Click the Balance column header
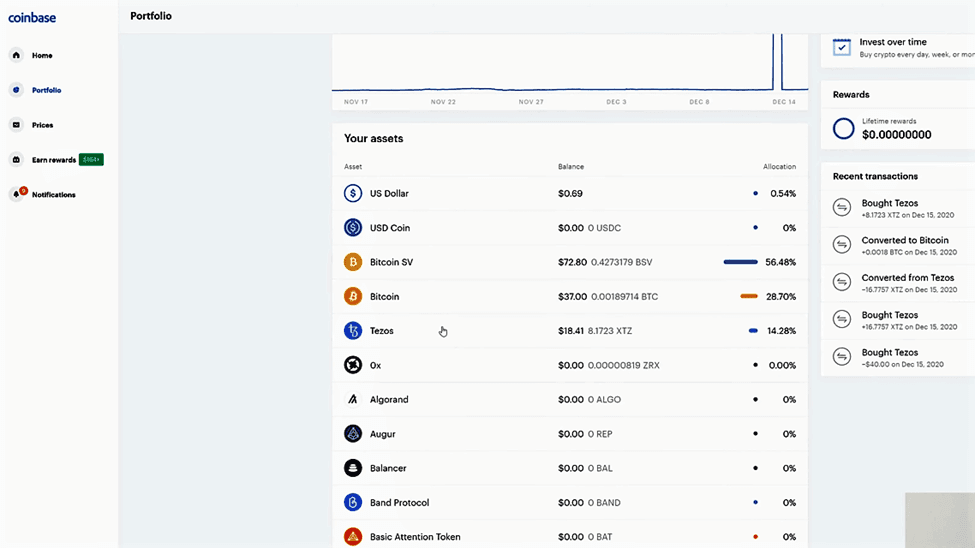The height and width of the screenshot is (548, 975). coord(571,167)
